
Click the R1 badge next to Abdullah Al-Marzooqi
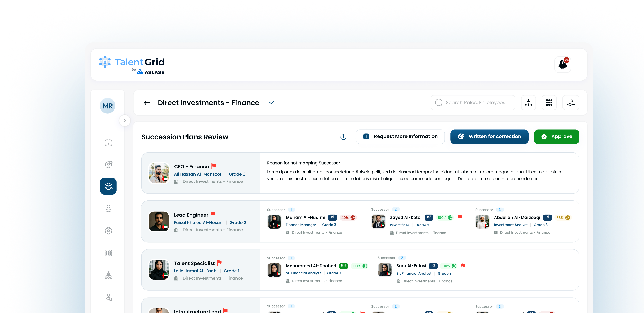pos(547,217)
